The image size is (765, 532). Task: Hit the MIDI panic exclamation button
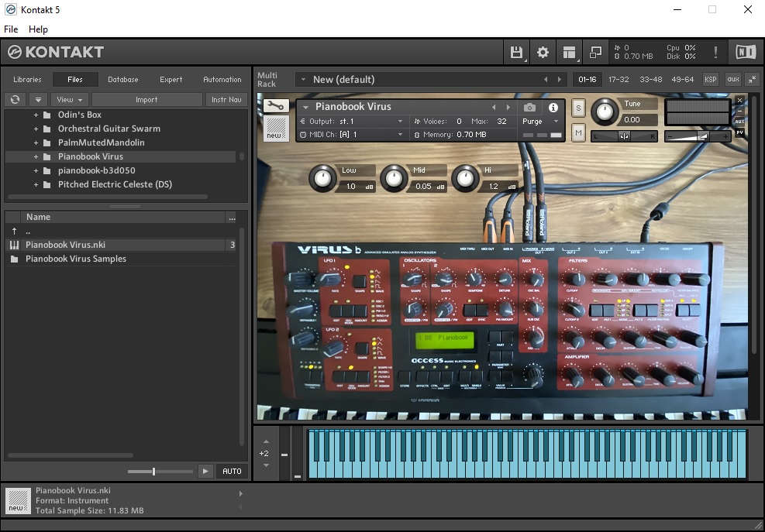point(715,52)
